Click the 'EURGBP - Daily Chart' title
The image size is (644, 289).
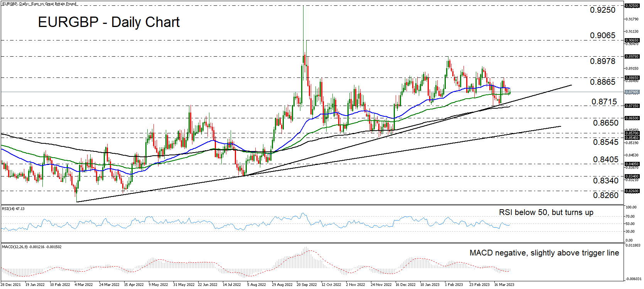click(x=109, y=22)
